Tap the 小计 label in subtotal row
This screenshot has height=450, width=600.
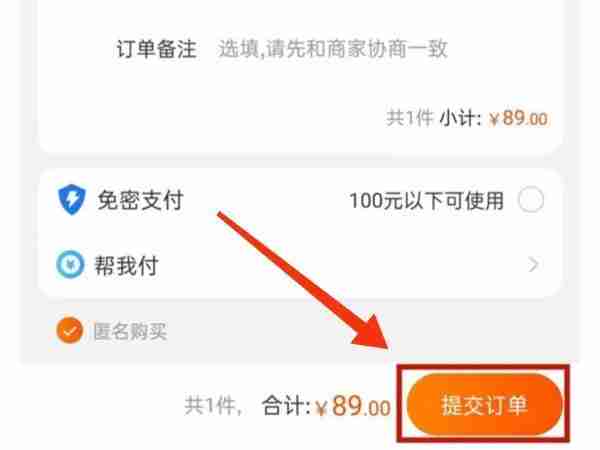(x=460, y=118)
